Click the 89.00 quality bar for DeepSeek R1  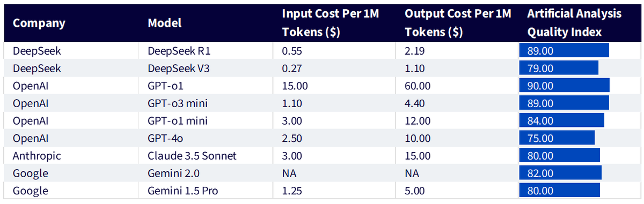(564, 51)
